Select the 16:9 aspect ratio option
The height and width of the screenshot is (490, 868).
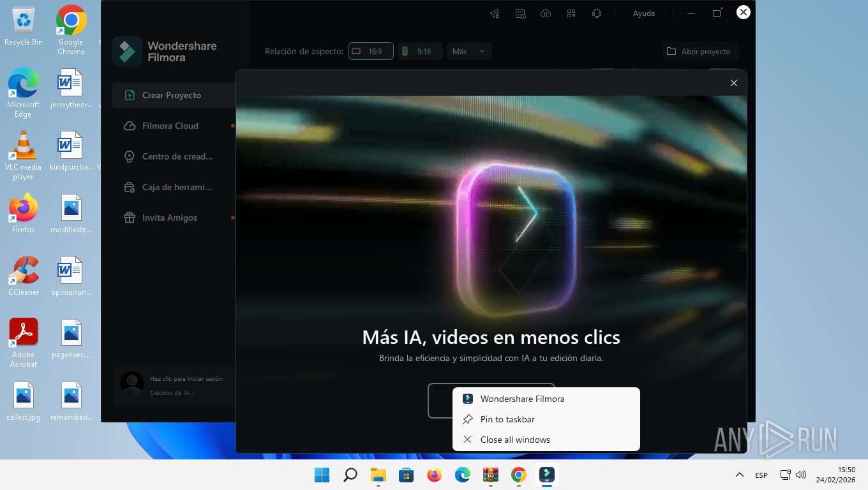371,51
